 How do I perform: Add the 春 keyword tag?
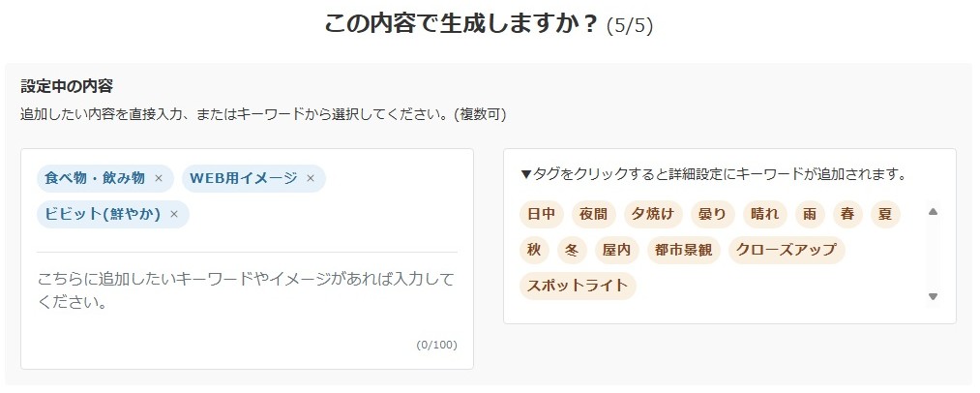click(847, 214)
